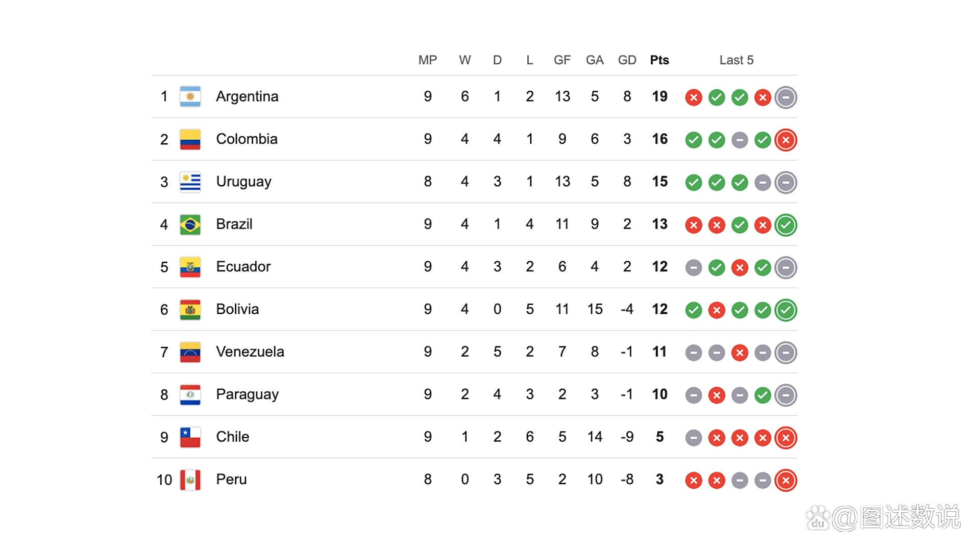Click Brazil's latest win result icon

pyautogui.click(x=786, y=225)
